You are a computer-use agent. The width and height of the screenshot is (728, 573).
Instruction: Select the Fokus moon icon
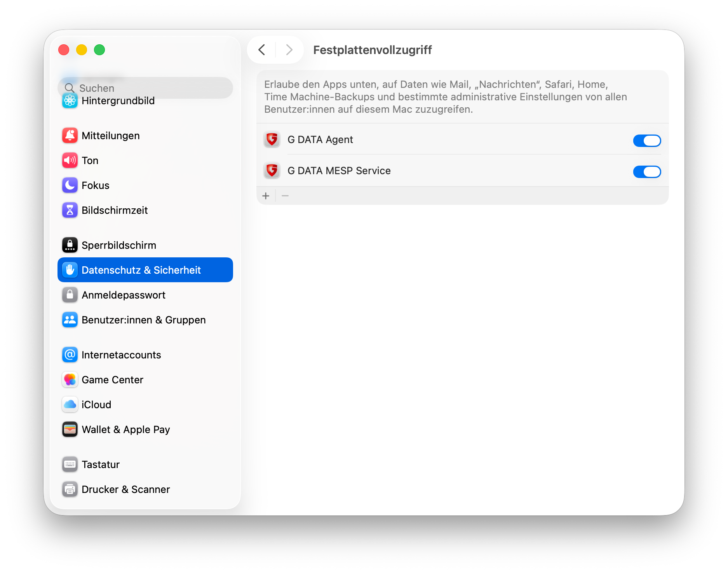70,185
